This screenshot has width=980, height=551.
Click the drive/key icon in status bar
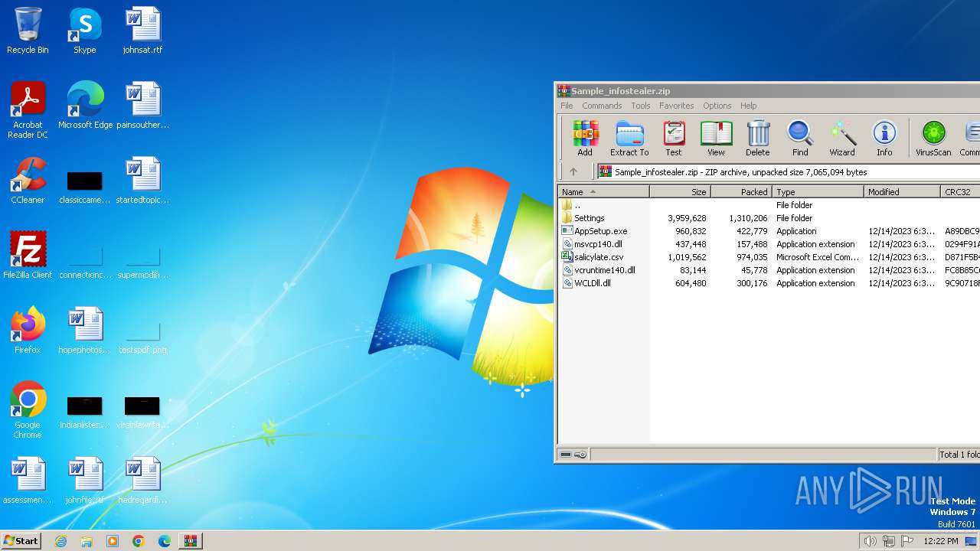pyautogui.click(x=573, y=455)
